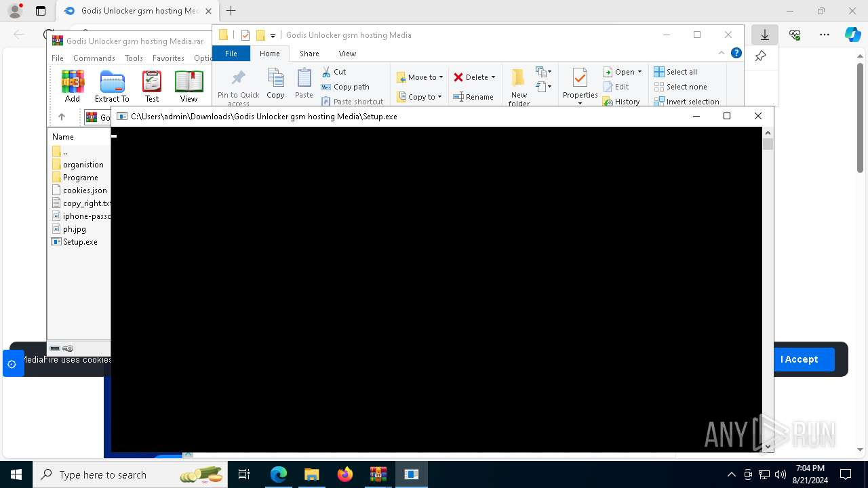Viewport: 868px width, 488px height.
Task: Open the Copilot icon in Edge
Action: point(853,35)
